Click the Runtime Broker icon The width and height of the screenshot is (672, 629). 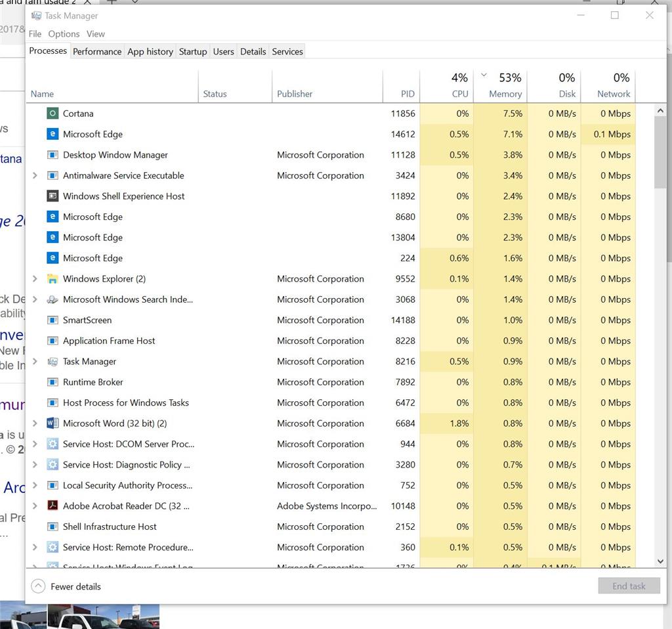point(52,382)
